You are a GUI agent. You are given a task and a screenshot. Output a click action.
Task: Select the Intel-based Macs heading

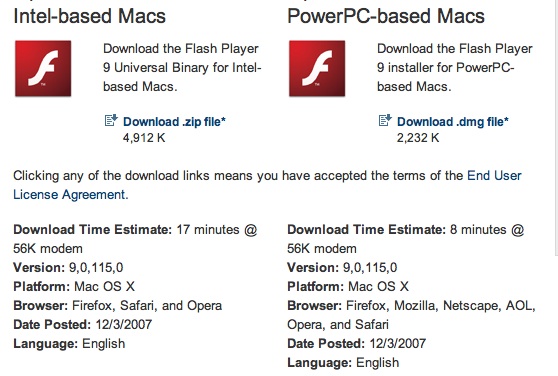pyautogui.click(x=90, y=16)
